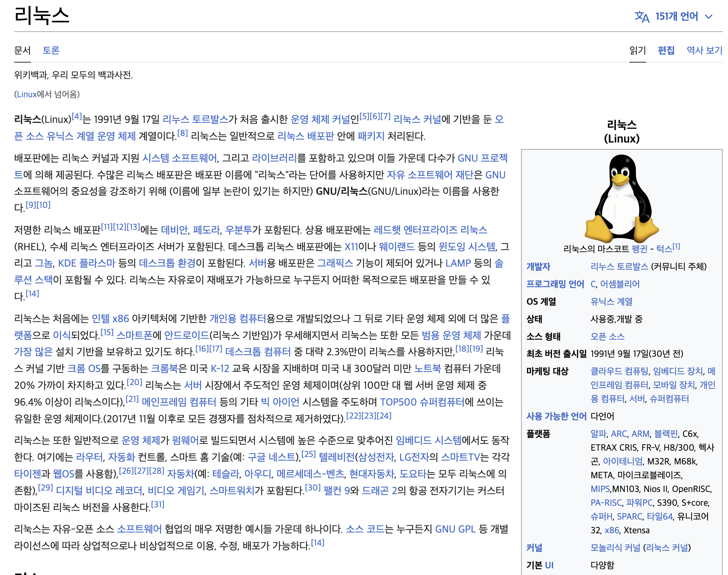This screenshot has width=728, height=575.
Task: Click the 프로그래밍 언어 infobox label
Action: (x=555, y=284)
